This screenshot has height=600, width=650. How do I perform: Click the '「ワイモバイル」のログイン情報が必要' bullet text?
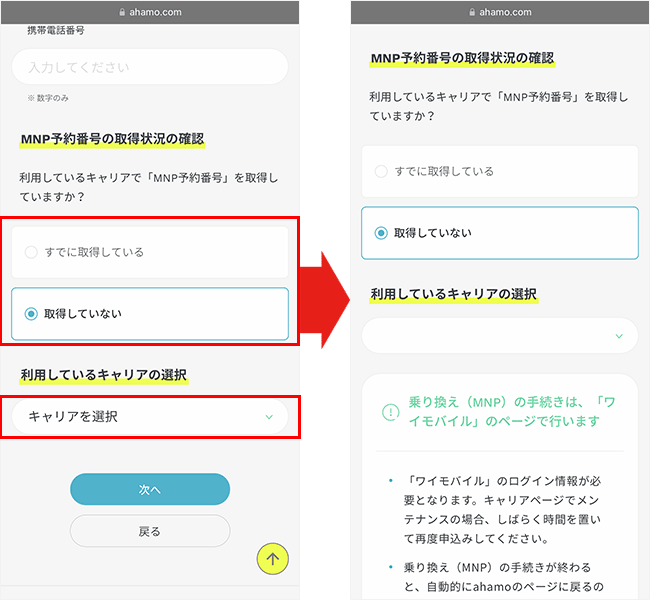[x=502, y=510]
